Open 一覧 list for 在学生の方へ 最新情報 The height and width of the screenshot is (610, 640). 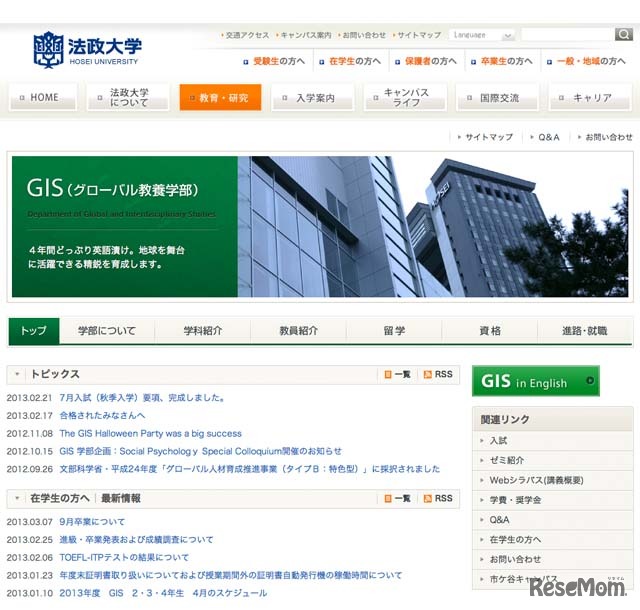[398, 499]
